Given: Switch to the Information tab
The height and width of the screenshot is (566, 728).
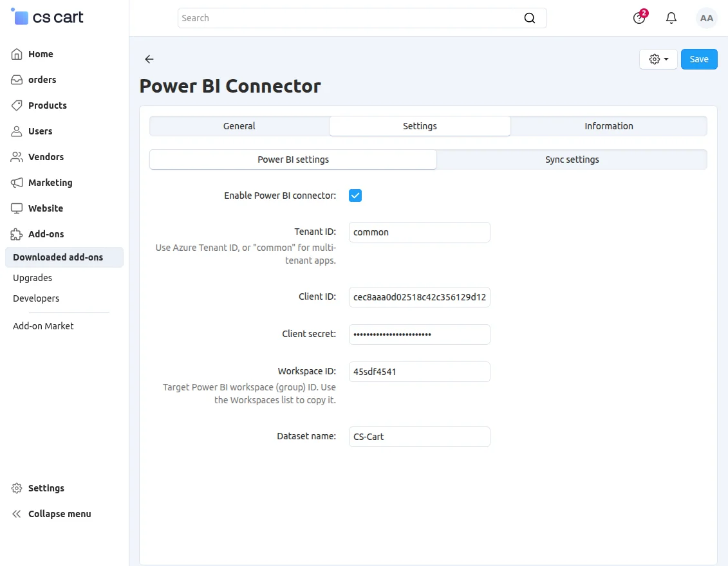Looking at the screenshot, I should point(609,126).
